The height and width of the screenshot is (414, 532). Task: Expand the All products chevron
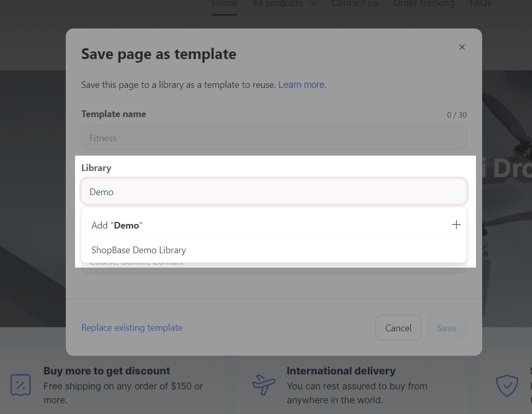click(x=312, y=4)
